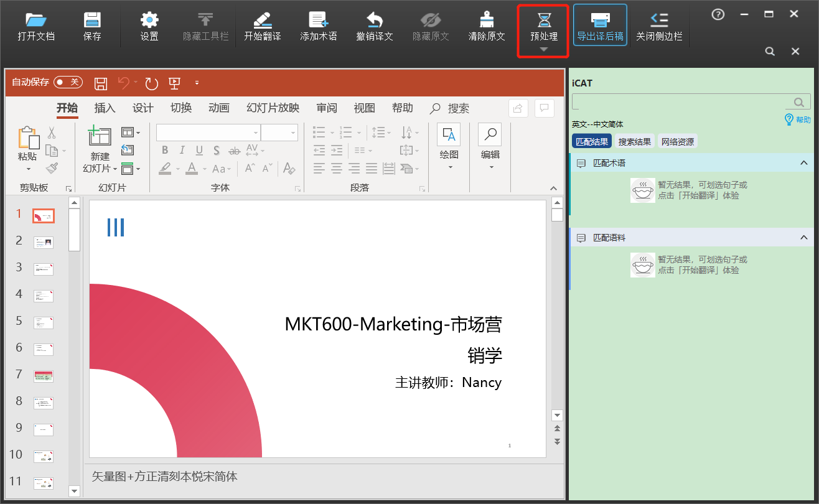Image resolution: width=819 pixels, height=504 pixels.
Task: Toggle underline formatting U
Action: [199, 151]
